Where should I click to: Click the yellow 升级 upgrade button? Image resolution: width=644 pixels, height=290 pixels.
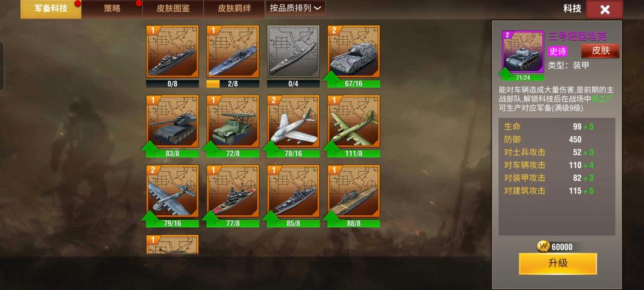click(x=558, y=264)
